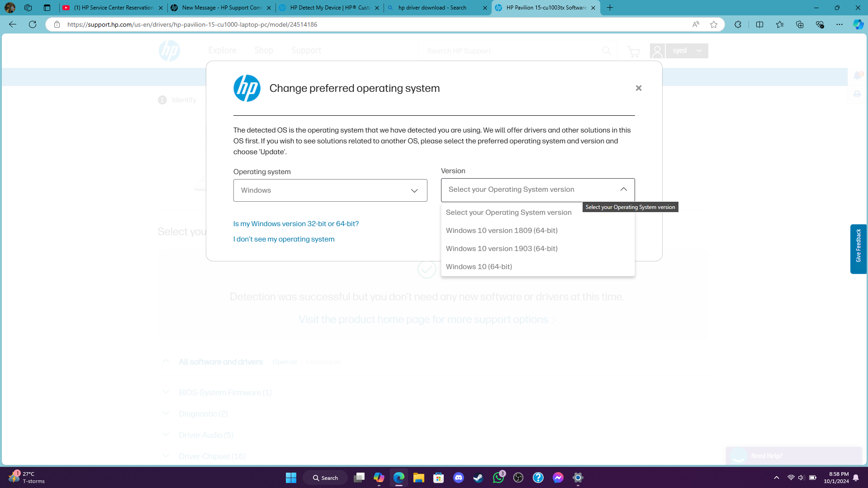This screenshot has height=488, width=868.
Task: Open Edge profile avatar icon
Action: [x=9, y=8]
